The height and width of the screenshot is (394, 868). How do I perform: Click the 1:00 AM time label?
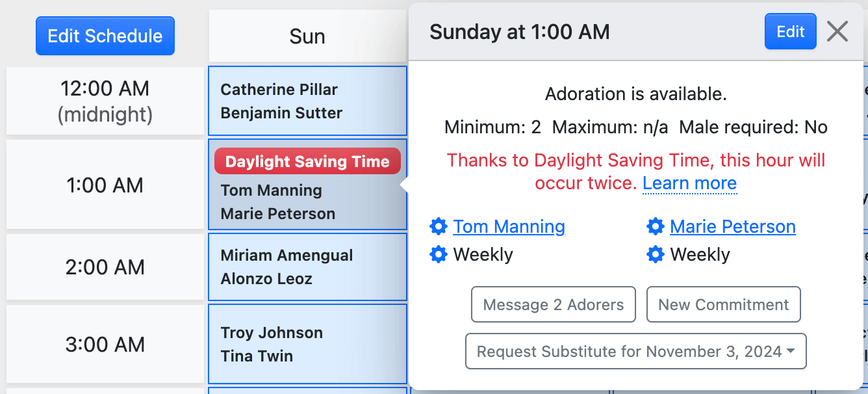tap(105, 185)
